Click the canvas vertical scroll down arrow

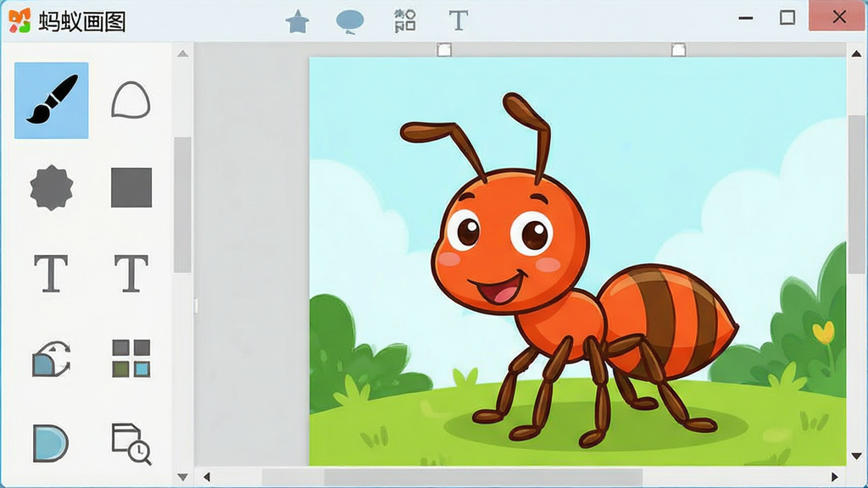(x=856, y=457)
